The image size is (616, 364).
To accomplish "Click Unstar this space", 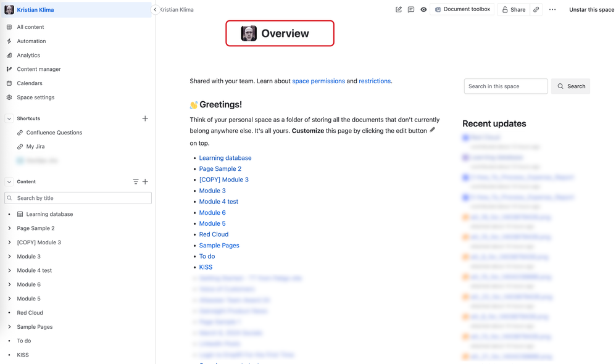I will (592, 9).
